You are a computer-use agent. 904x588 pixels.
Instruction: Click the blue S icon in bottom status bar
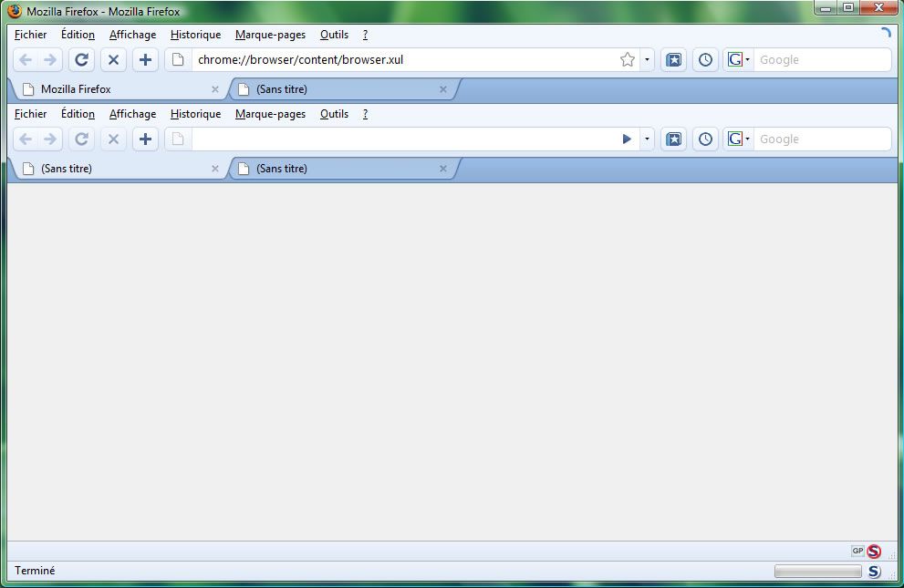tap(874, 572)
